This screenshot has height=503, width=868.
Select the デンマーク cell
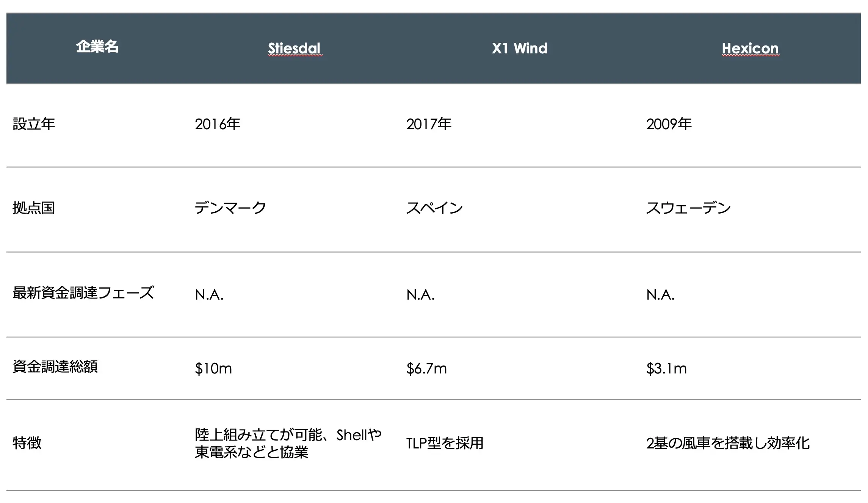230,208
